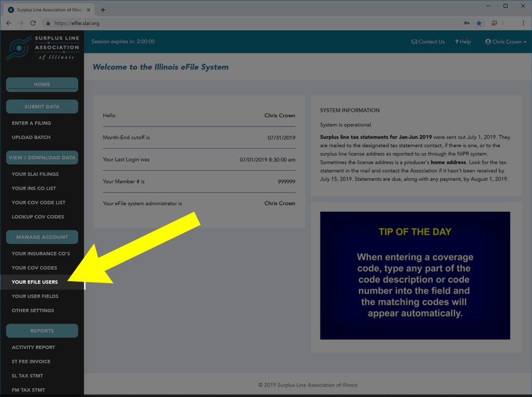532x397 pixels.
Task: Open Enter a Filing
Action: 31,123
